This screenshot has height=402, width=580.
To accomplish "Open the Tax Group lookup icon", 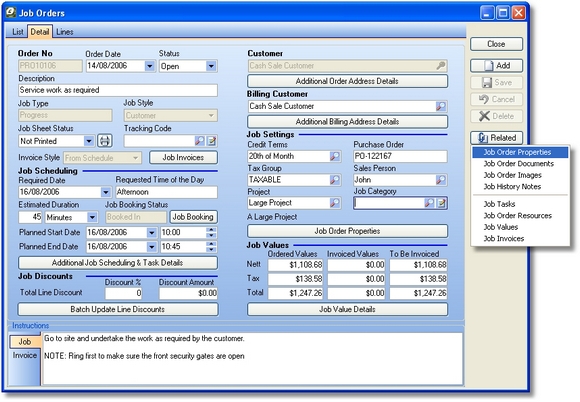I will pos(334,180).
